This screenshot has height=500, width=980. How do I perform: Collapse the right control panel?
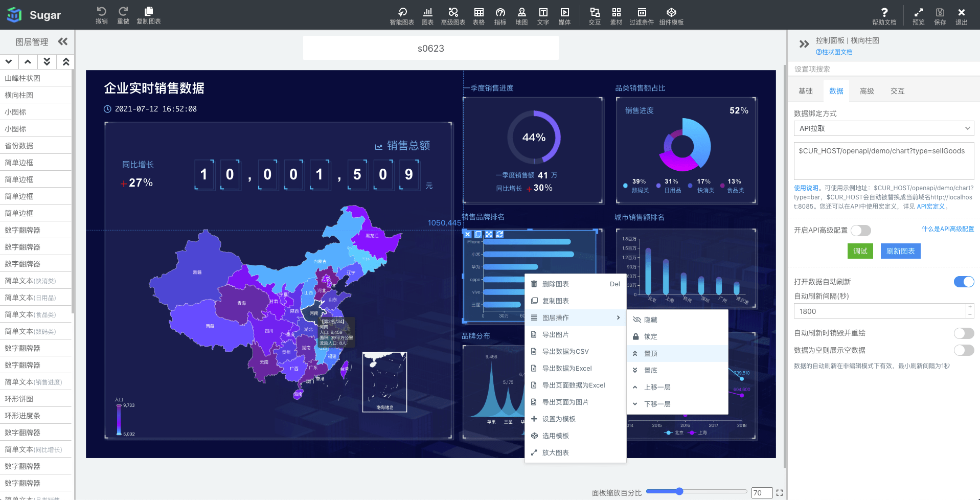tap(804, 44)
